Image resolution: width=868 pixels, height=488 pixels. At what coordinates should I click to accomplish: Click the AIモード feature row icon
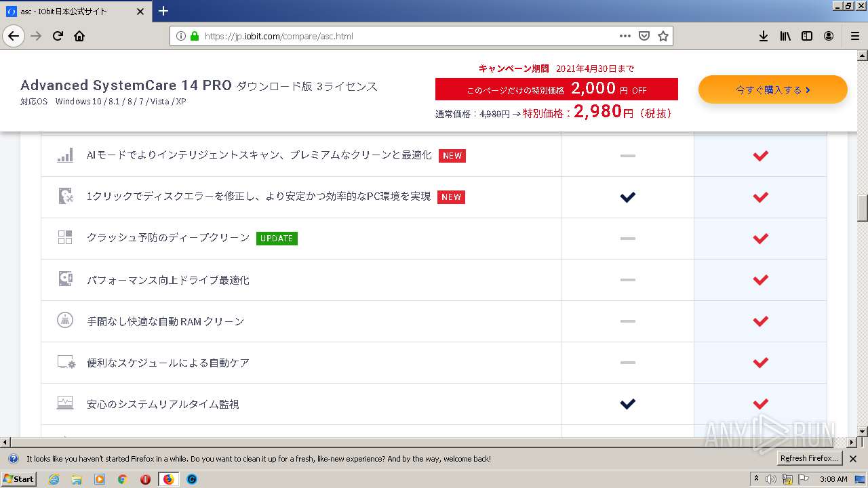click(64, 155)
